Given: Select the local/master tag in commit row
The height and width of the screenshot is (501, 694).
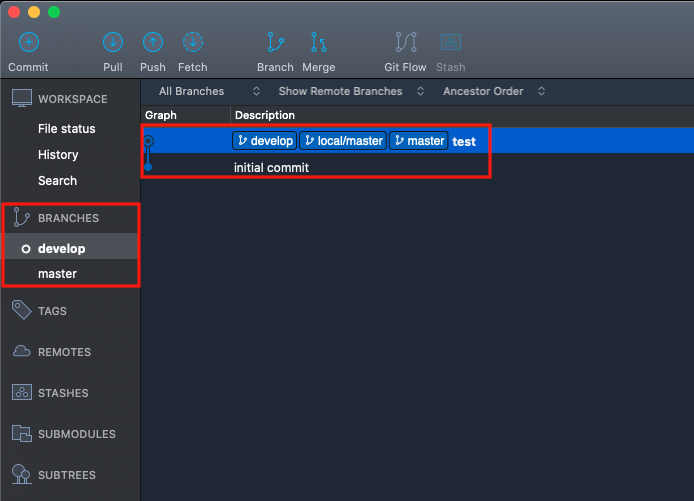Looking at the screenshot, I should [343, 141].
